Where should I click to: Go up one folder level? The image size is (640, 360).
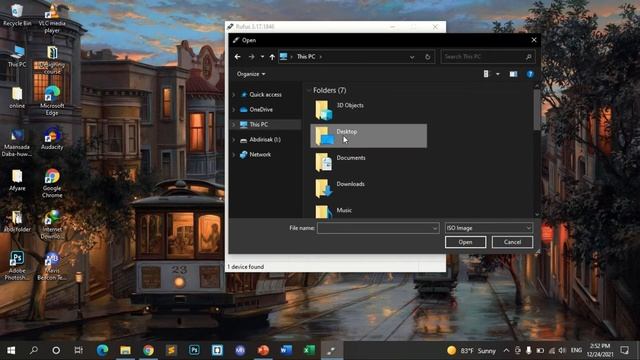tap(272, 57)
